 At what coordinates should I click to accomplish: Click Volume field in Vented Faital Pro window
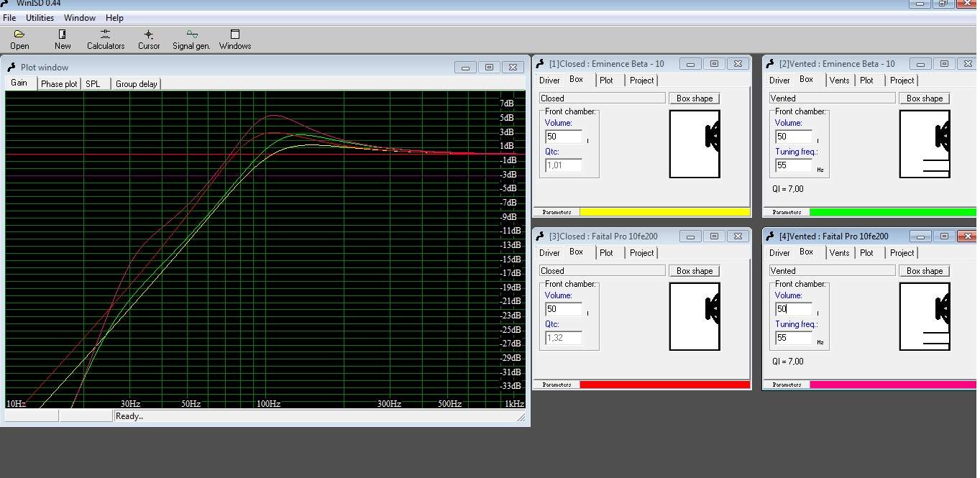pyautogui.click(x=794, y=309)
